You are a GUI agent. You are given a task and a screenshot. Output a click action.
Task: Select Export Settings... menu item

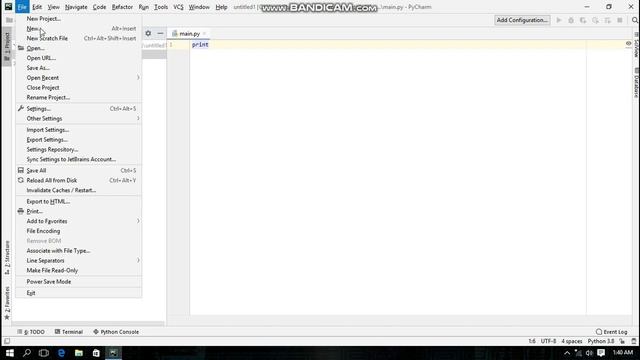79,140
